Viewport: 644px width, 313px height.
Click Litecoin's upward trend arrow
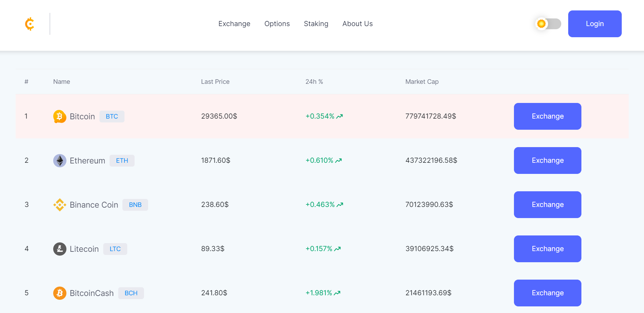(338, 249)
